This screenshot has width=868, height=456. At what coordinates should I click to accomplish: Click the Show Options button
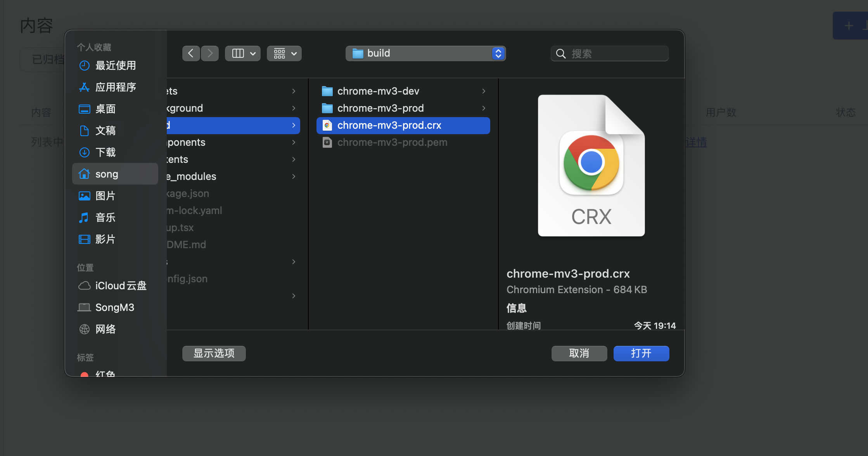click(x=214, y=353)
